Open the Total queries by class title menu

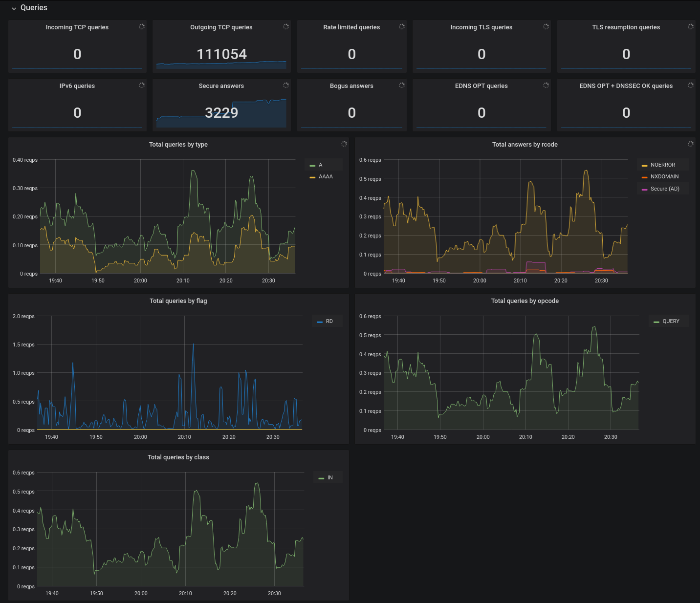click(178, 457)
